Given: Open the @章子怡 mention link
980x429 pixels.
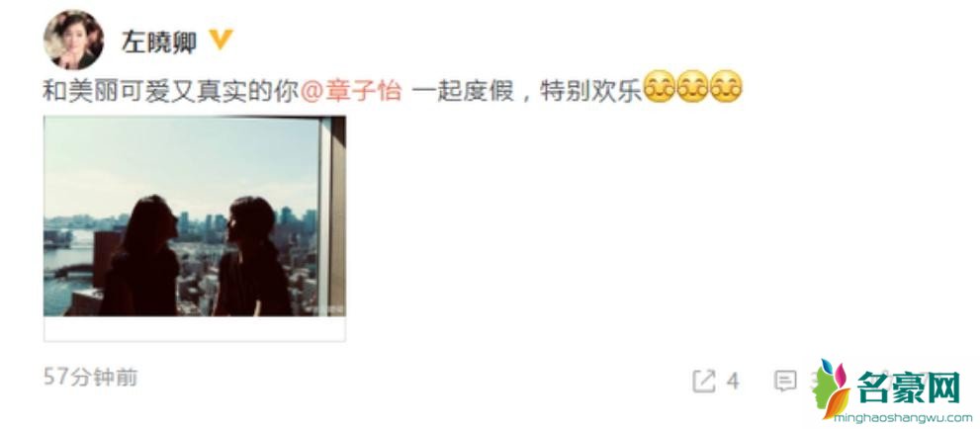Looking at the screenshot, I should click(351, 90).
